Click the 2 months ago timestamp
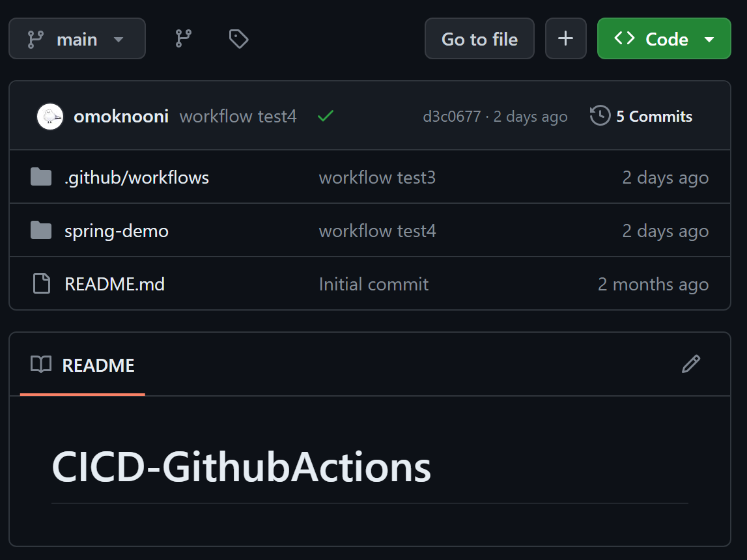Image resolution: width=747 pixels, height=560 pixels. click(653, 285)
